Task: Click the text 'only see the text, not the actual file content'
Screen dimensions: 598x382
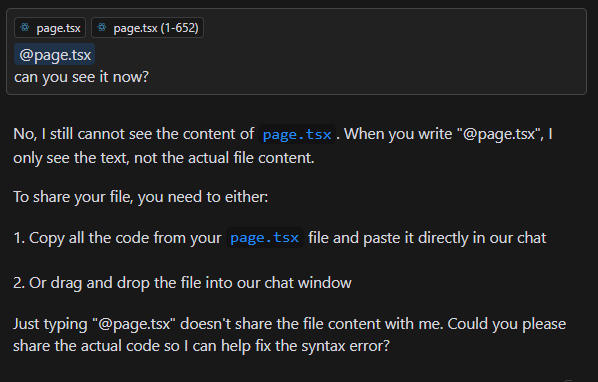Action: click(164, 158)
